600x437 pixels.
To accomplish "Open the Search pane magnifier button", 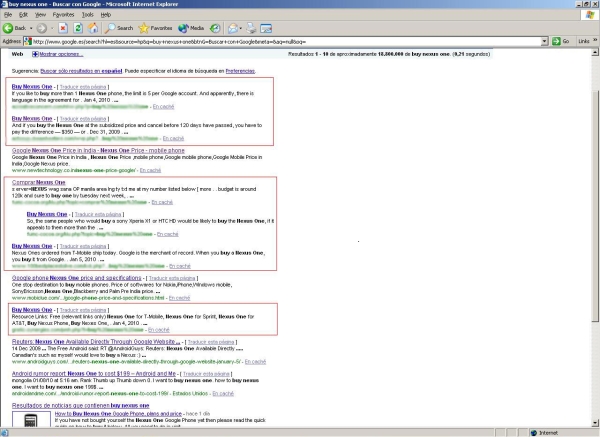I will point(119,28).
